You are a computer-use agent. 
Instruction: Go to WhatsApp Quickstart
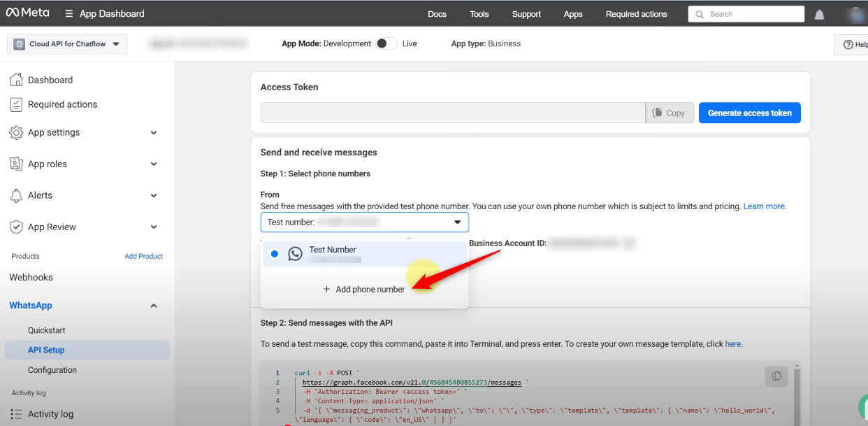(47, 330)
